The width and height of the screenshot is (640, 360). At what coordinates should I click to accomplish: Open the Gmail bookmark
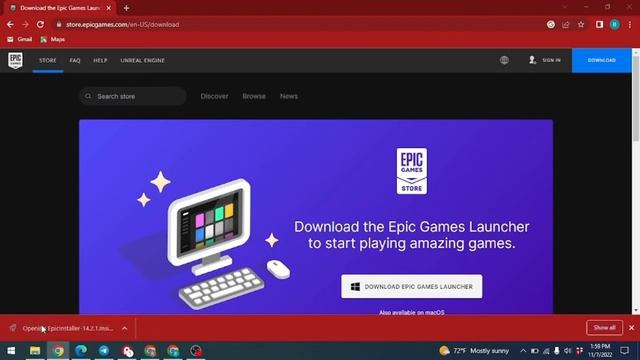pyautogui.click(x=20, y=39)
